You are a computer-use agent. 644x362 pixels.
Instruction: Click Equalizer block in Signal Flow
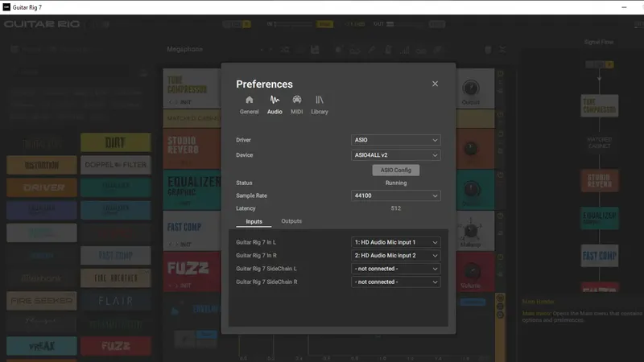point(599,218)
